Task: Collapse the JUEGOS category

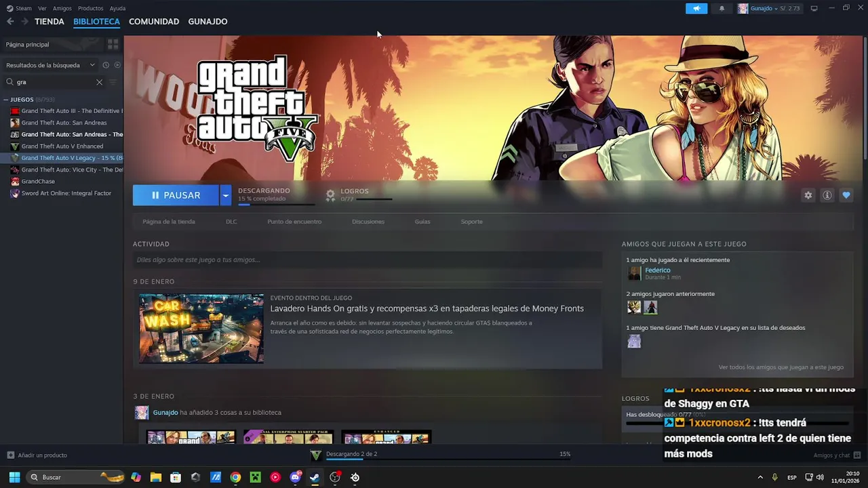Action: tap(6, 100)
